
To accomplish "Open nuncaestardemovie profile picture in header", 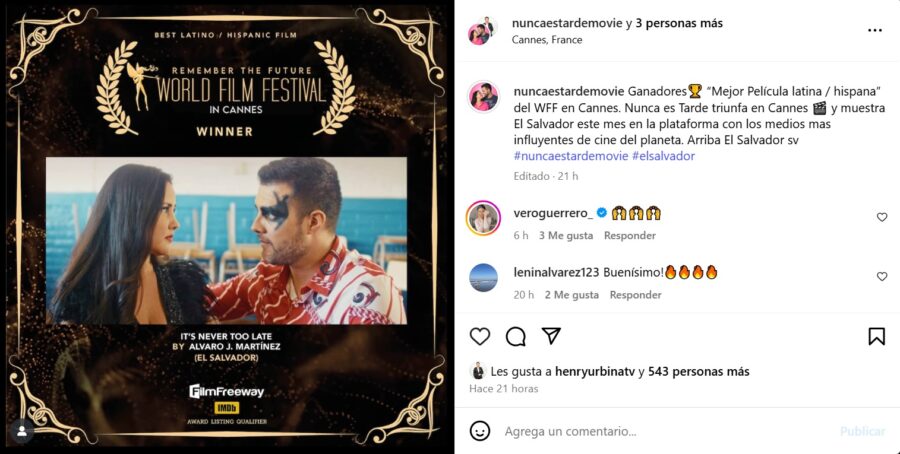I will point(482,31).
